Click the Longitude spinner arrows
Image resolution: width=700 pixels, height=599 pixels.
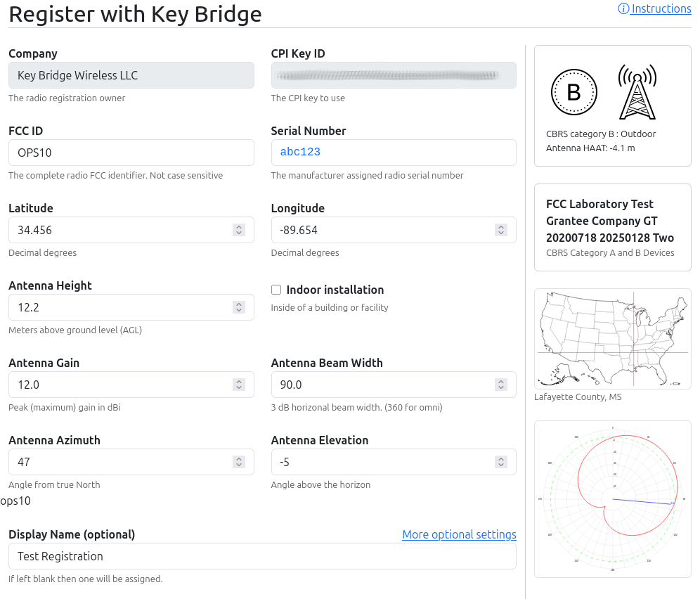pos(501,230)
